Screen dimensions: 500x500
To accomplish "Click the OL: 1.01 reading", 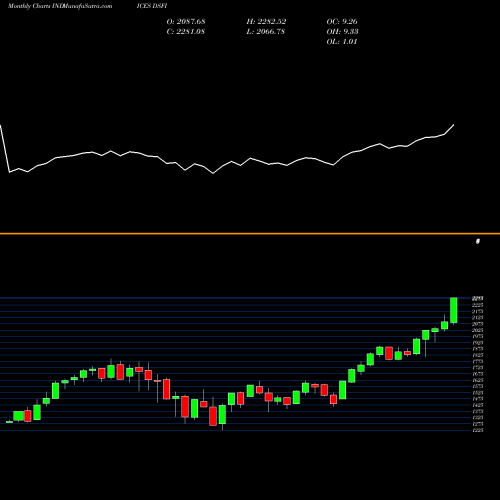I will pyautogui.click(x=342, y=42).
